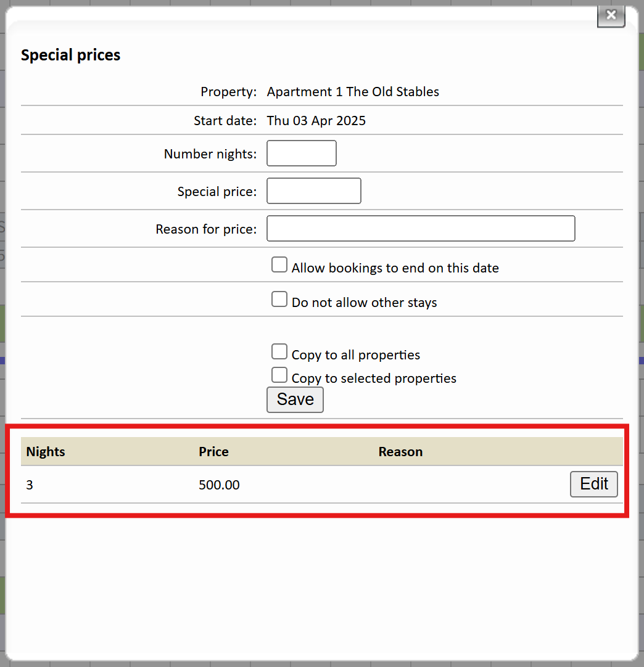Viewport: 644px width, 667px height.
Task: Select the nights value 3 in the table
Action: (x=30, y=485)
